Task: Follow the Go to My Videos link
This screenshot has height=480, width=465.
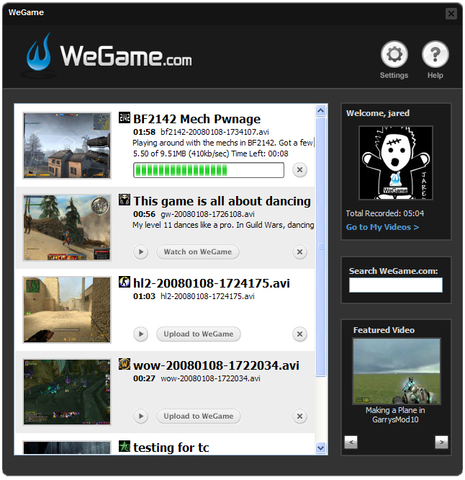Action: coord(382,227)
